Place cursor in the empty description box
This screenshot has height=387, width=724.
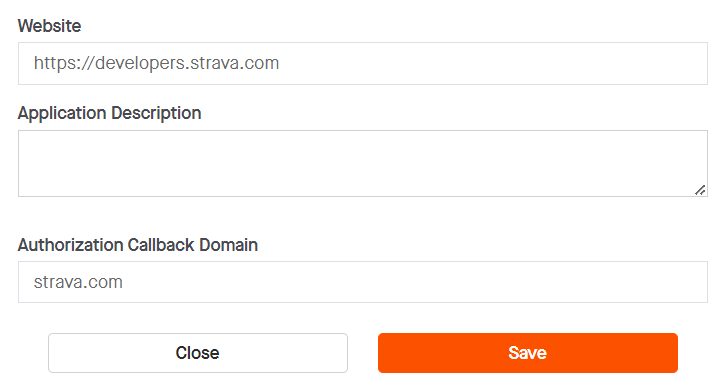(363, 163)
